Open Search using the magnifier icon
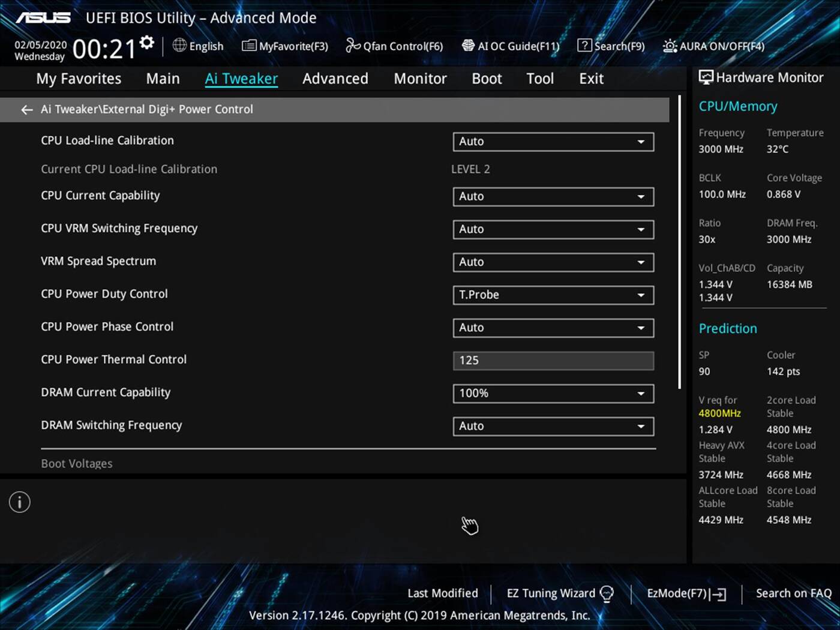 (x=584, y=46)
